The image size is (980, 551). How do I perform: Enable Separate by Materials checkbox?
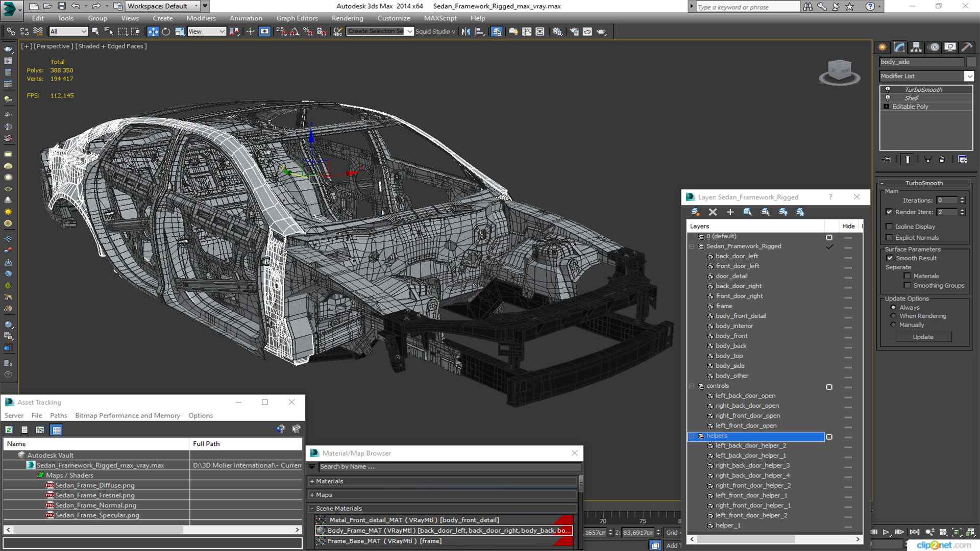pyautogui.click(x=907, y=276)
